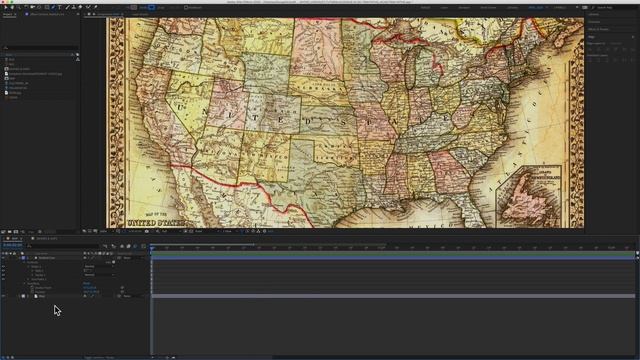
Task: Hide the top shape layer with its eye icon
Action: tap(3, 258)
